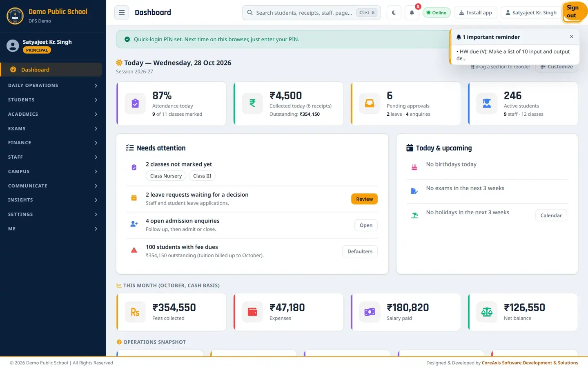588x368 pixels.
Task: Open notifications bell with badge 5
Action: tap(412, 13)
